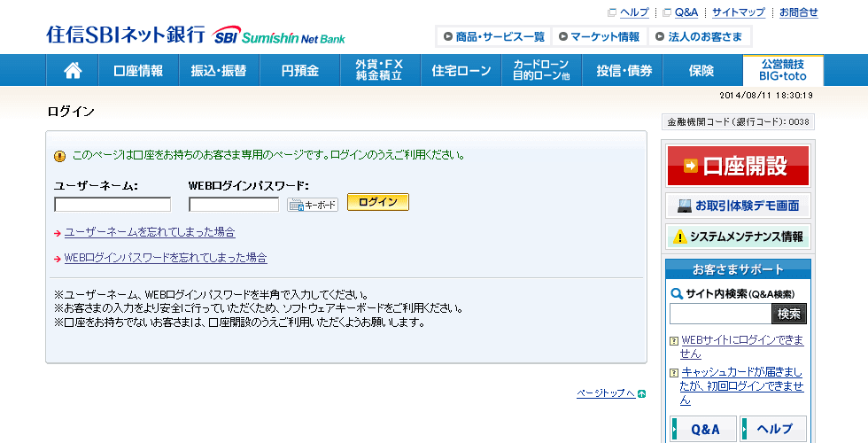868x443 pixels.
Task: Open WEBサイトにログインできません link
Action: coord(742,346)
